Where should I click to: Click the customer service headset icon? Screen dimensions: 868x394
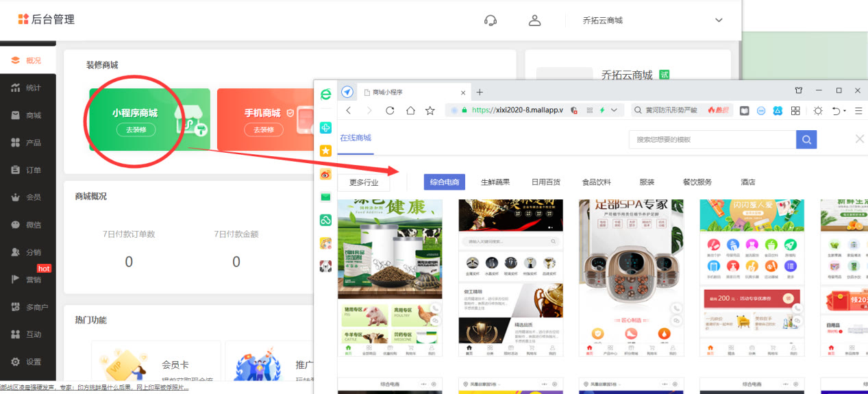[x=491, y=21]
